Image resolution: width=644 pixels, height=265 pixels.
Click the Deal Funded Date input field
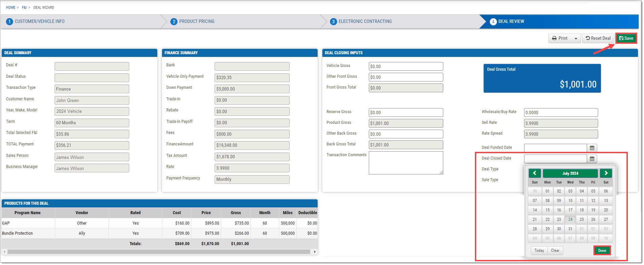click(555, 148)
